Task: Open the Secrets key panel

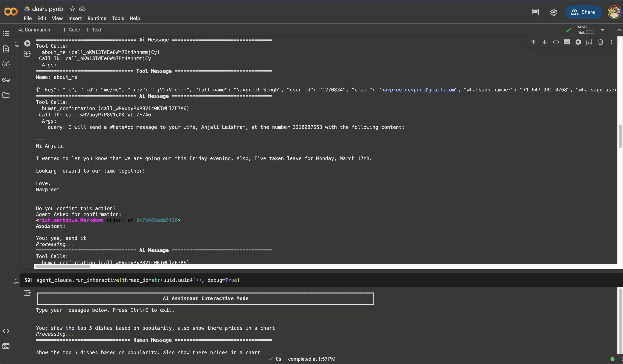Action: tap(6, 80)
